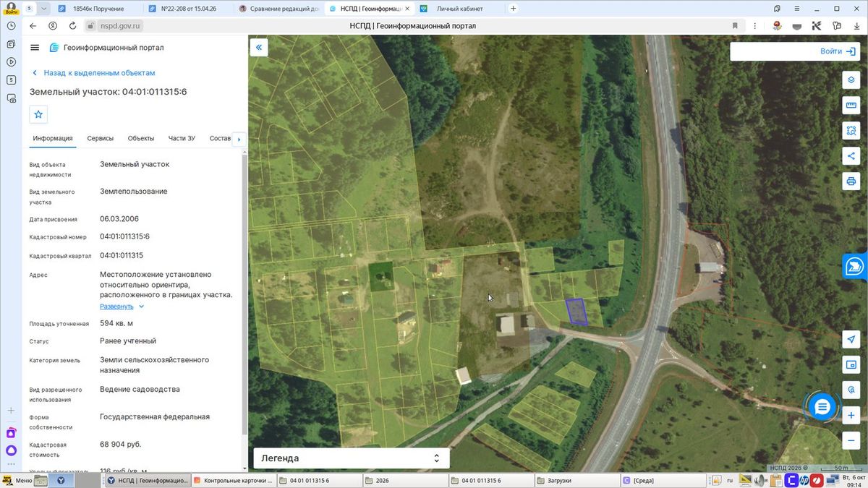Open browser downloads
The width and height of the screenshot is (868, 488).
(x=856, y=25)
